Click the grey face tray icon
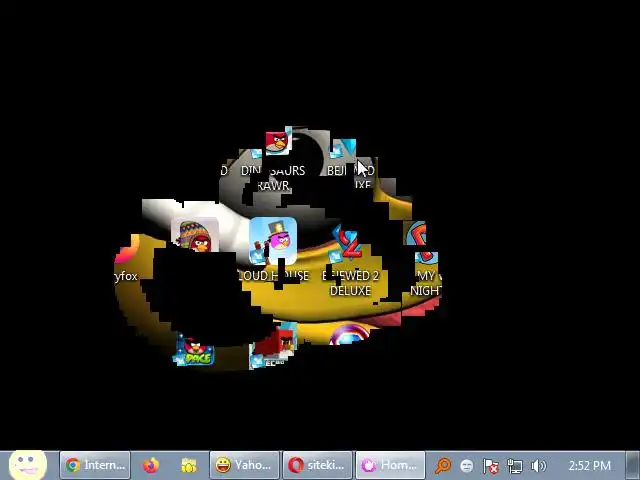 [x=467, y=465]
